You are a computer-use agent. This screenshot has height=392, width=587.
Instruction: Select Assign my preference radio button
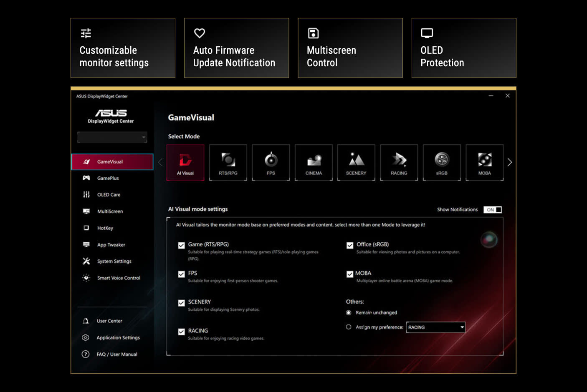point(349,327)
